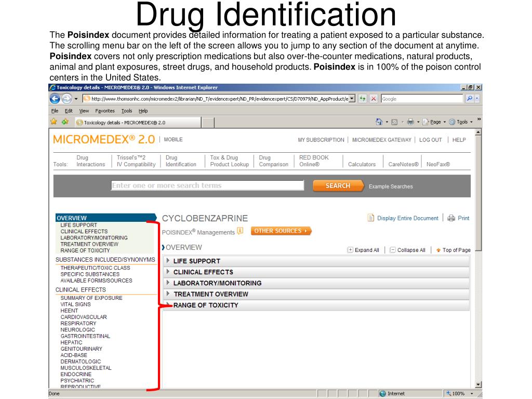This screenshot has width=532, height=399.
Task: Open the Calculators tool
Action: (x=362, y=164)
